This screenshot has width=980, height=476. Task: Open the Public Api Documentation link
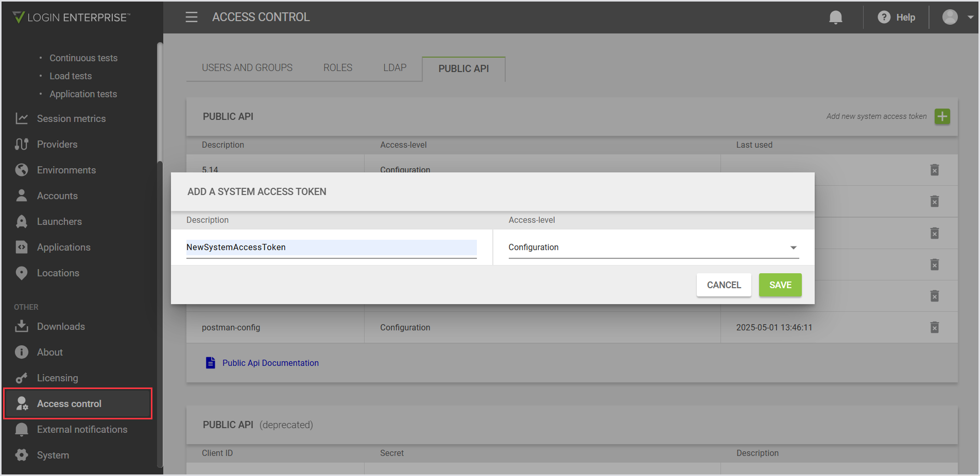[x=270, y=363]
